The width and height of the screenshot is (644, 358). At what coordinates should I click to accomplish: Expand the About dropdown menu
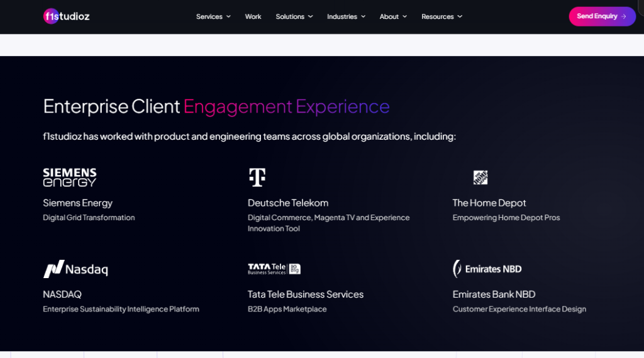[393, 16]
